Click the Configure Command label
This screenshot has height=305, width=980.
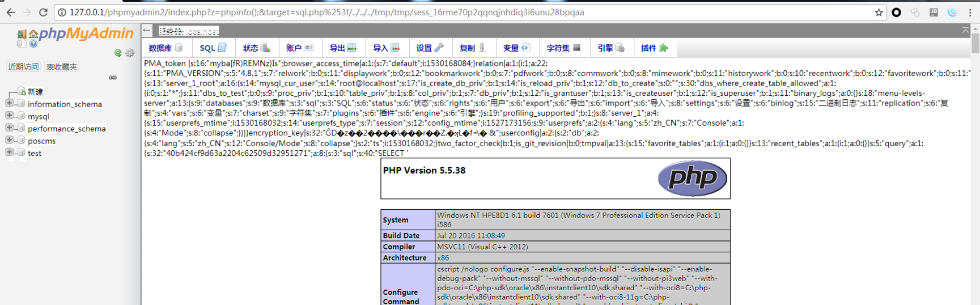pos(401,297)
